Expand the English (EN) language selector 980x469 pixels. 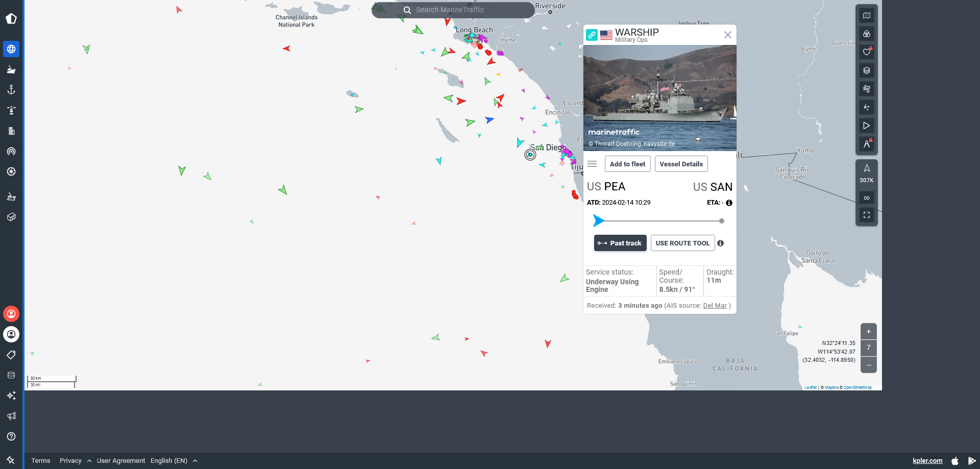[x=174, y=460]
